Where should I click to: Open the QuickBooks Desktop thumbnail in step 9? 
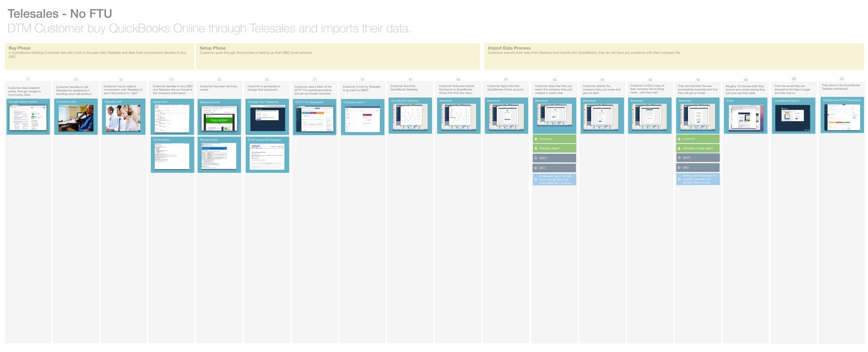coord(410,117)
